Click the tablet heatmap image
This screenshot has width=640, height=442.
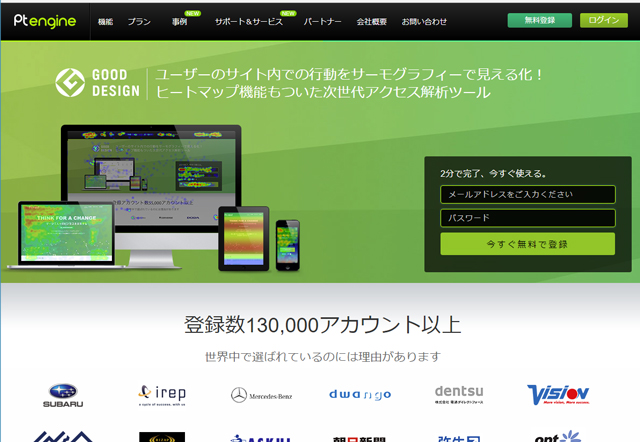(244, 239)
